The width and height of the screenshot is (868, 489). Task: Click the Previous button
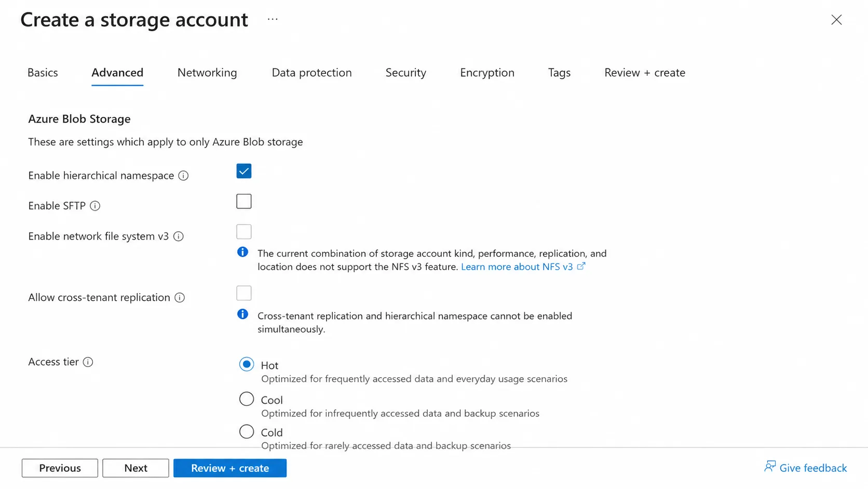60,468
